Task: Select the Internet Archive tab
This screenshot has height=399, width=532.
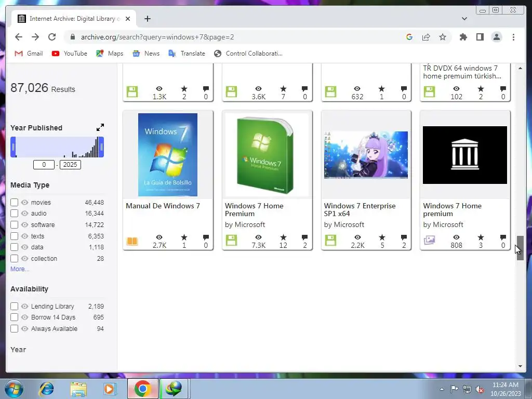Action: click(x=74, y=19)
